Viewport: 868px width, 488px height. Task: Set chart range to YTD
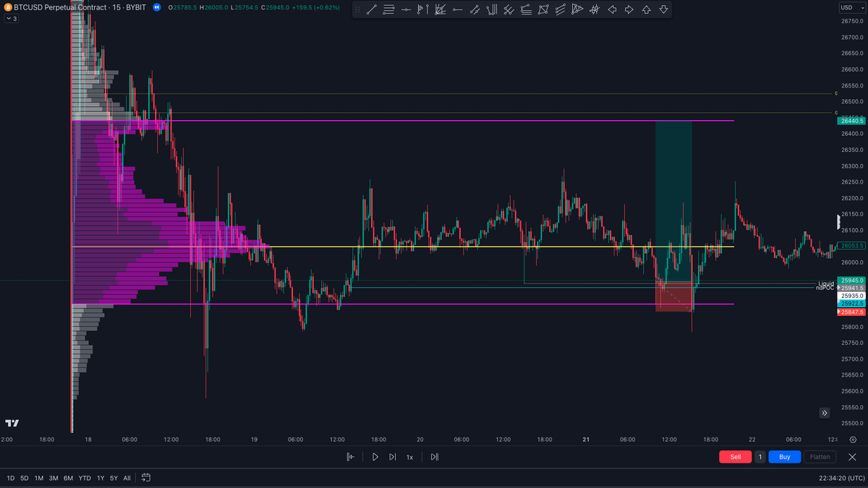tap(85, 478)
